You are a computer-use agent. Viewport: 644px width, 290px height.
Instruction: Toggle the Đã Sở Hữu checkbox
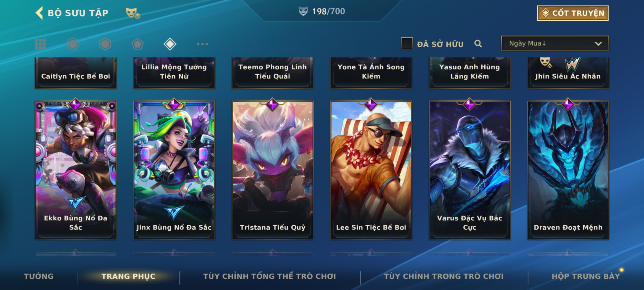click(407, 44)
